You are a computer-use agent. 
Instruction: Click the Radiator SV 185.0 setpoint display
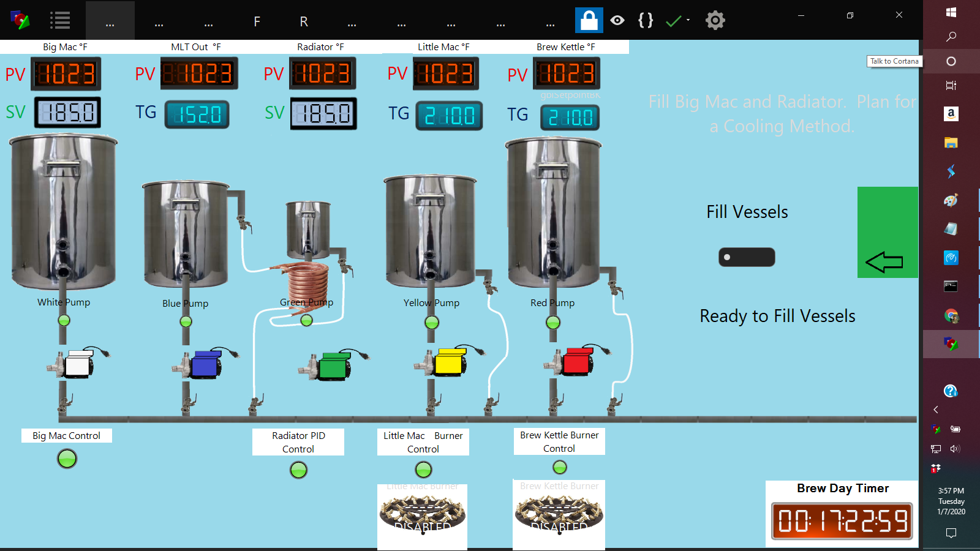323,114
